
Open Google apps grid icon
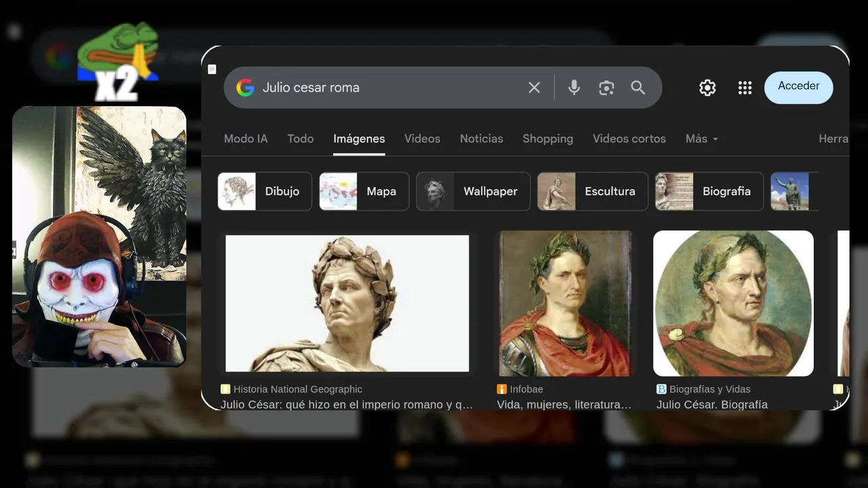[x=745, y=88]
